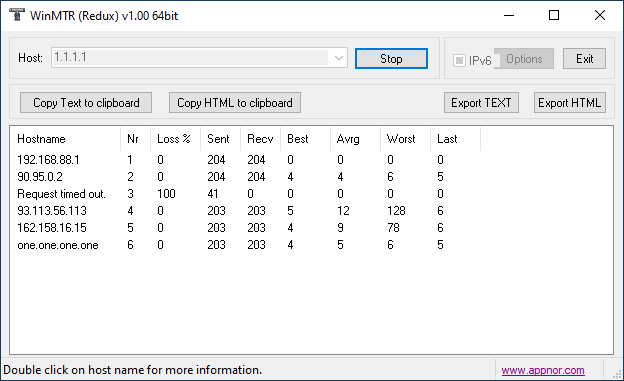Image resolution: width=624 pixels, height=381 pixels.
Task: Click the worst value 128 for 93.113.56.113
Action: coord(396,211)
